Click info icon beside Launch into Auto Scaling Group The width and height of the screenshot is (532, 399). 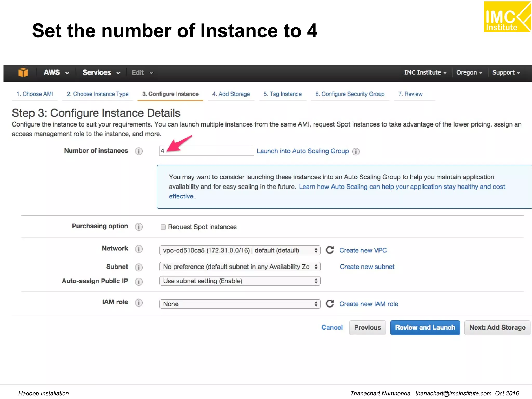pos(356,151)
